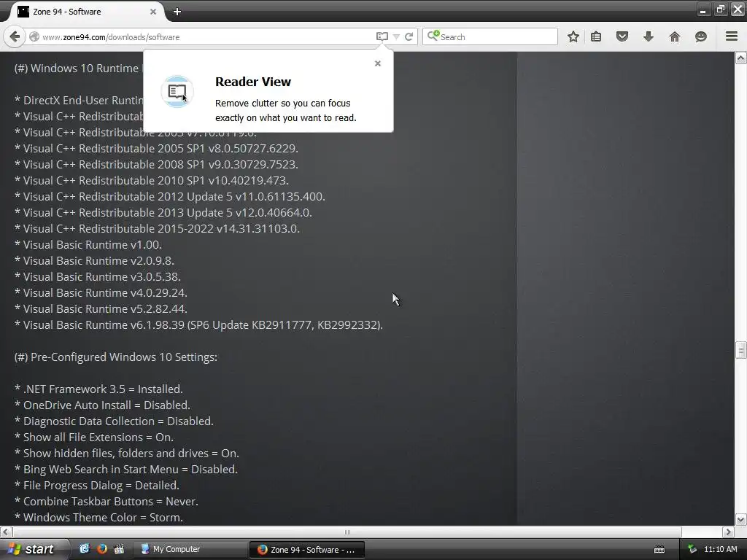Viewport: 747px width, 560px height.
Task: Switch to My Computer taskbar window
Action: click(x=190, y=549)
